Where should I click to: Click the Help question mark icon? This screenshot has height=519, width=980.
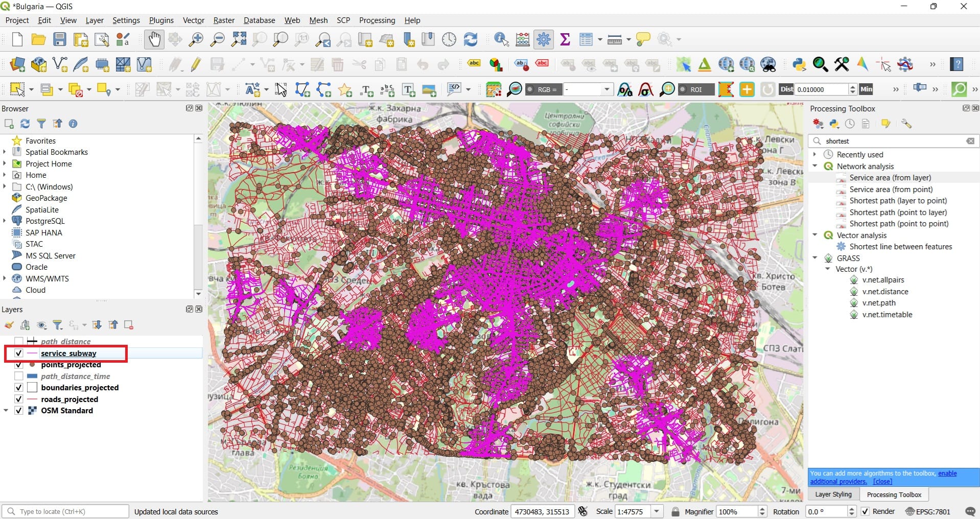[x=956, y=64]
